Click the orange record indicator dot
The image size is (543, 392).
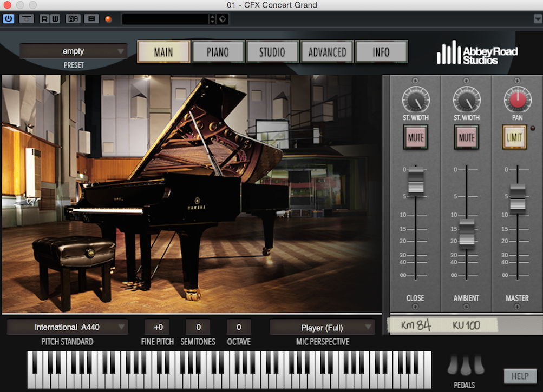108,19
